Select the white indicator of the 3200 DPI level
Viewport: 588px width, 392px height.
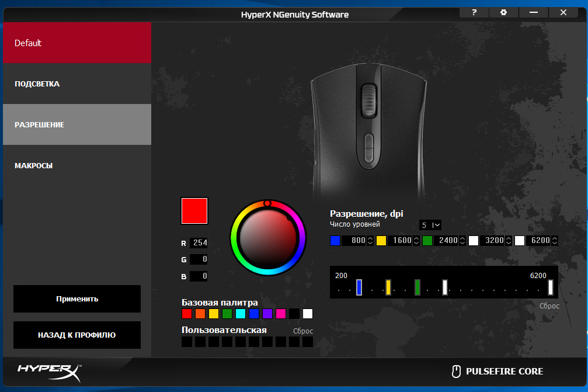point(474,240)
